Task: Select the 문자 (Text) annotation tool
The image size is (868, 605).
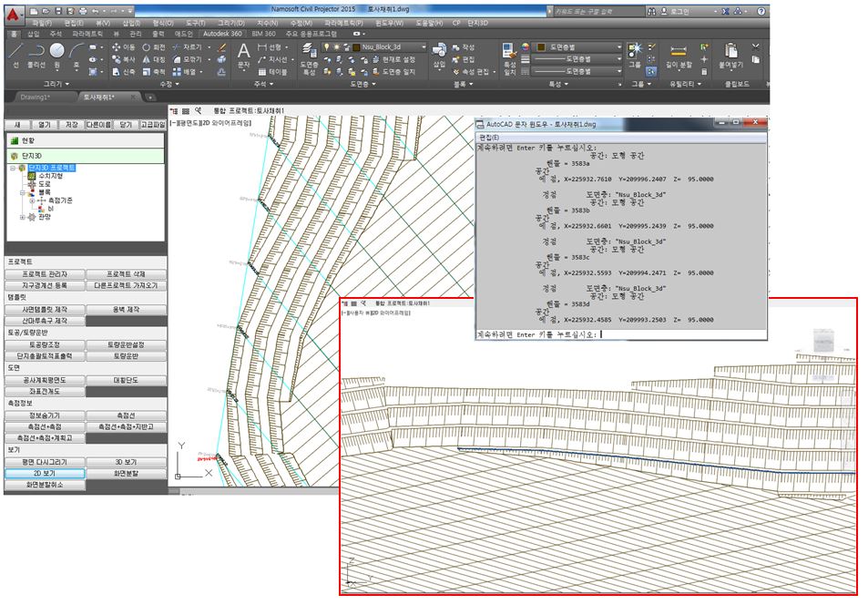Action: tap(243, 56)
